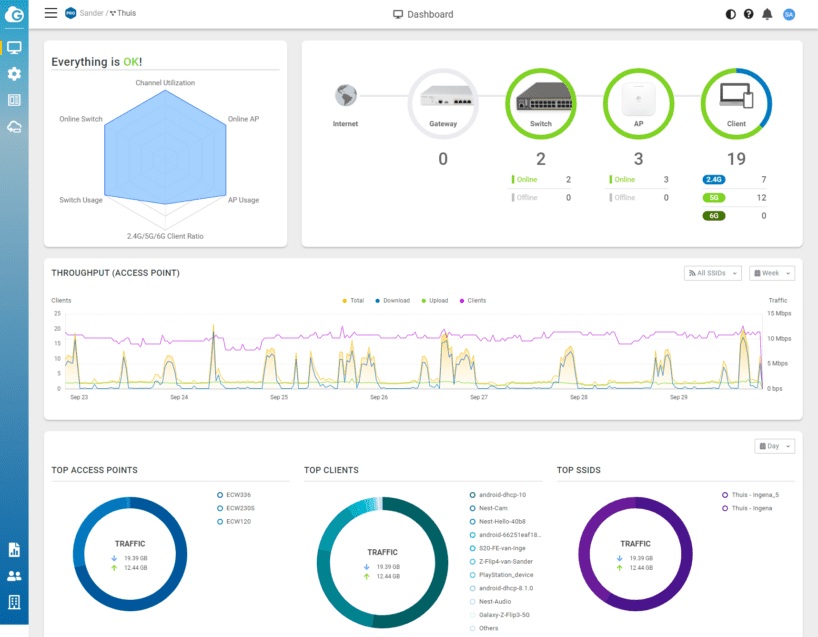Click the SA user avatar

pyautogui.click(x=789, y=14)
